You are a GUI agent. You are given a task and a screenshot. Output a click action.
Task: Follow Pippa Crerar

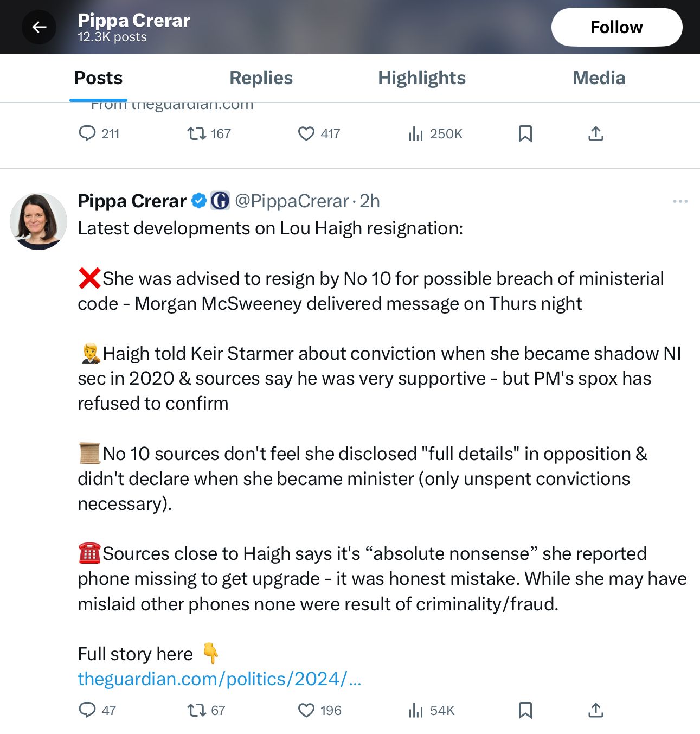click(616, 27)
